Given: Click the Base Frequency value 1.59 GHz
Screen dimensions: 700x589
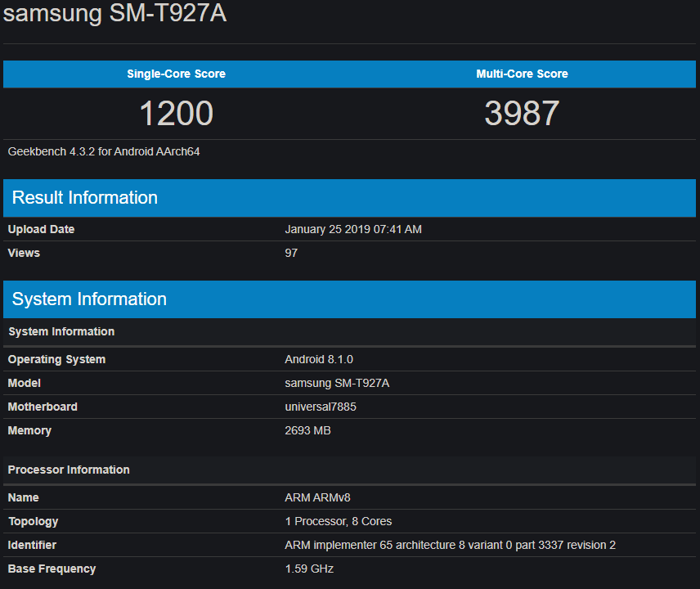Looking at the screenshot, I should (x=309, y=569).
